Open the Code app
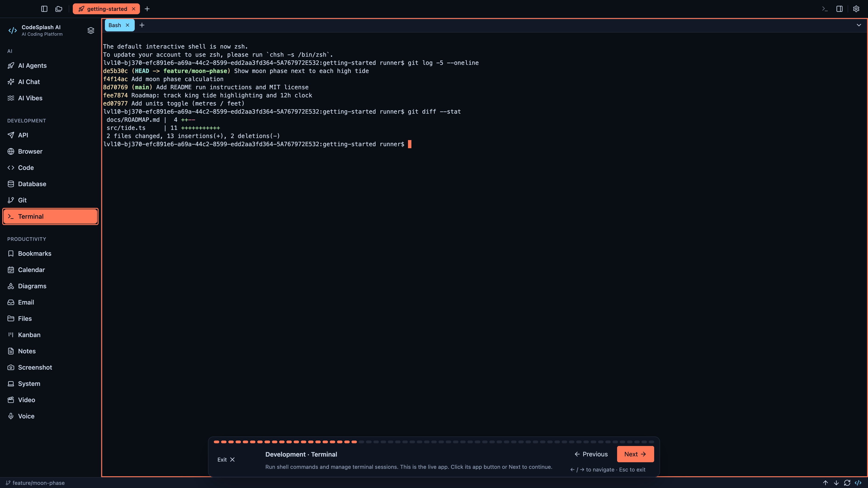The image size is (868, 488). [50, 168]
